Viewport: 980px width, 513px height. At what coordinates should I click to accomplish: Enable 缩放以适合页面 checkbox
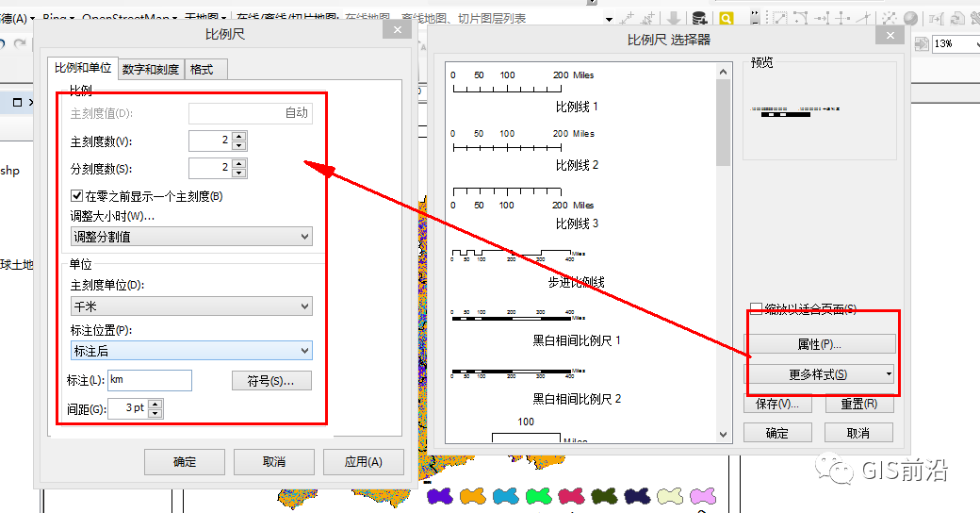[756, 308]
